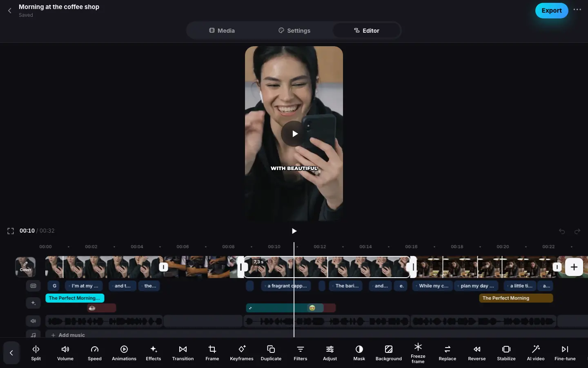Select the Split tool

tap(36, 353)
